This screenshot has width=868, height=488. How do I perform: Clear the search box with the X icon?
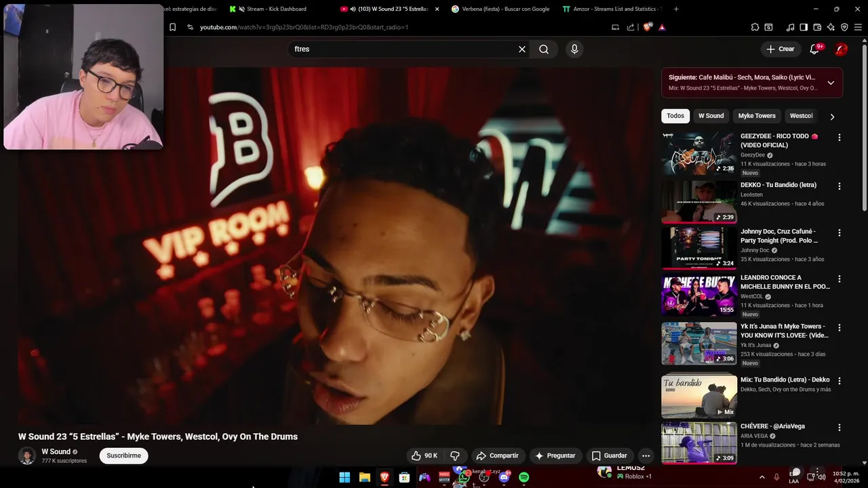pyautogui.click(x=522, y=49)
